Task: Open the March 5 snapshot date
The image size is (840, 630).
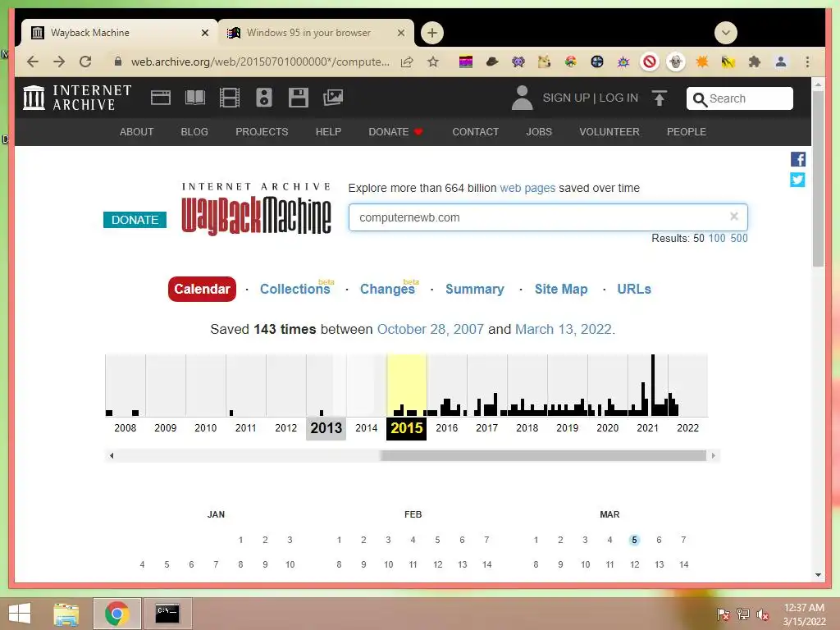Action: (x=634, y=540)
